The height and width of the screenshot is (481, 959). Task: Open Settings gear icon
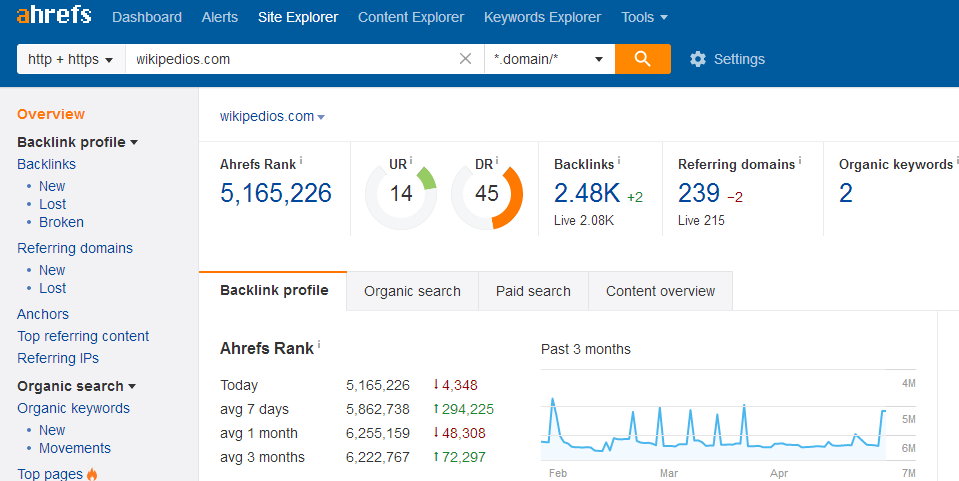(x=698, y=59)
